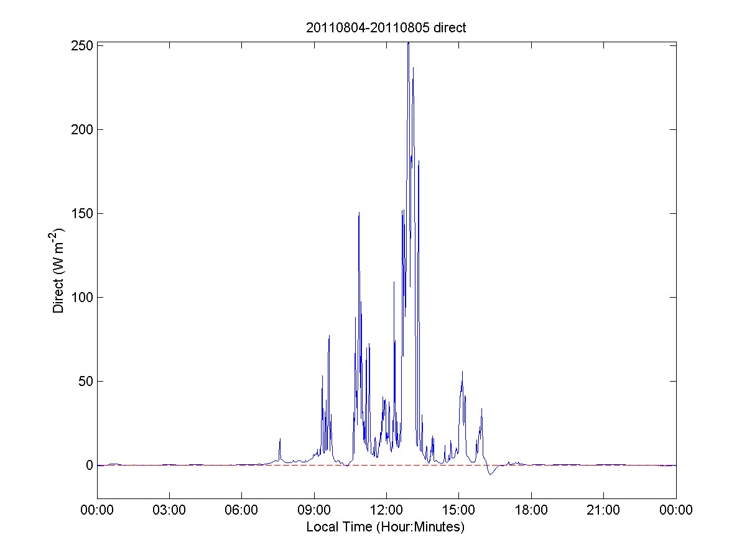The width and height of the screenshot is (747, 560).
Task: Click the 09:00 time tick label
Action: [314, 510]
